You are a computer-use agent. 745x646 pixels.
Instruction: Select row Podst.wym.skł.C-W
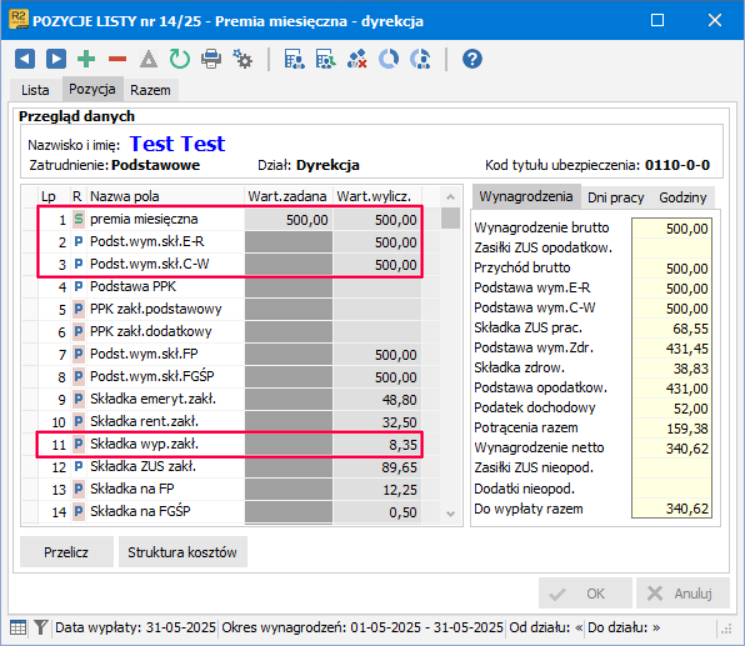point(230,264)
